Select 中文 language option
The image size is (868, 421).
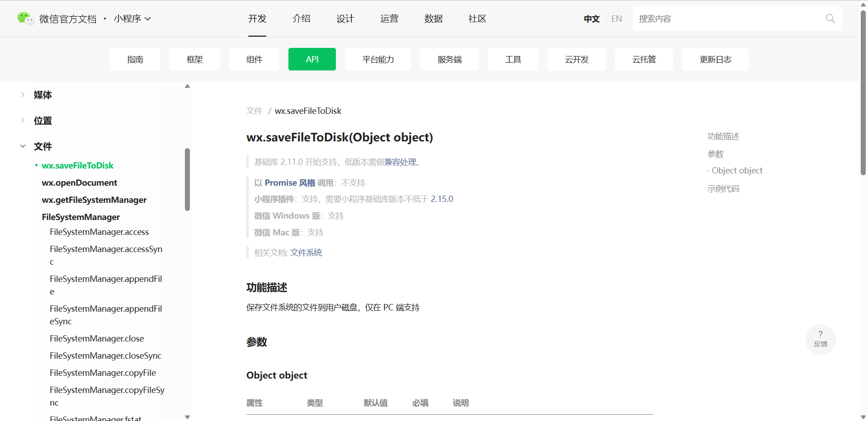point(591,19)
